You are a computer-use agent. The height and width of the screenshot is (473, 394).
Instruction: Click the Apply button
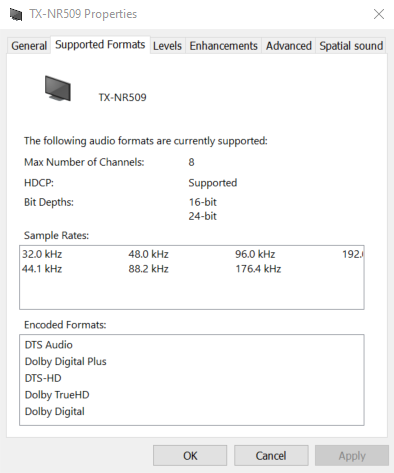tap(352, 455)
